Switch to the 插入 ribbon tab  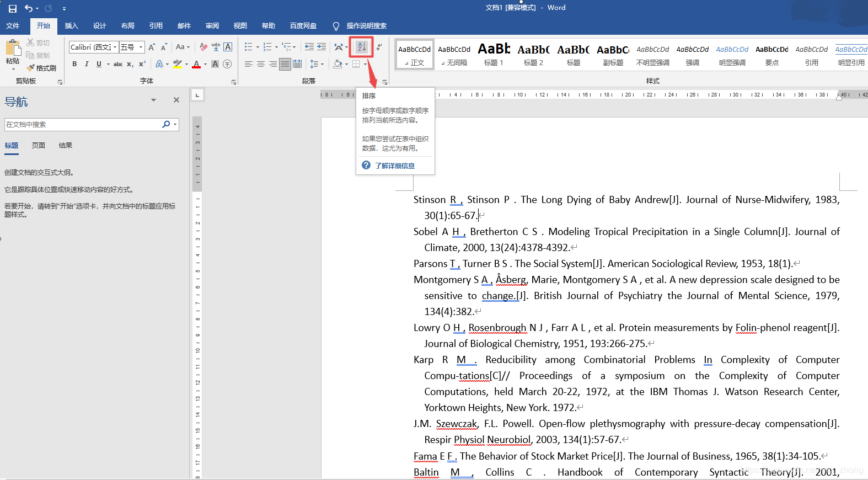click(x=72, y=26)
